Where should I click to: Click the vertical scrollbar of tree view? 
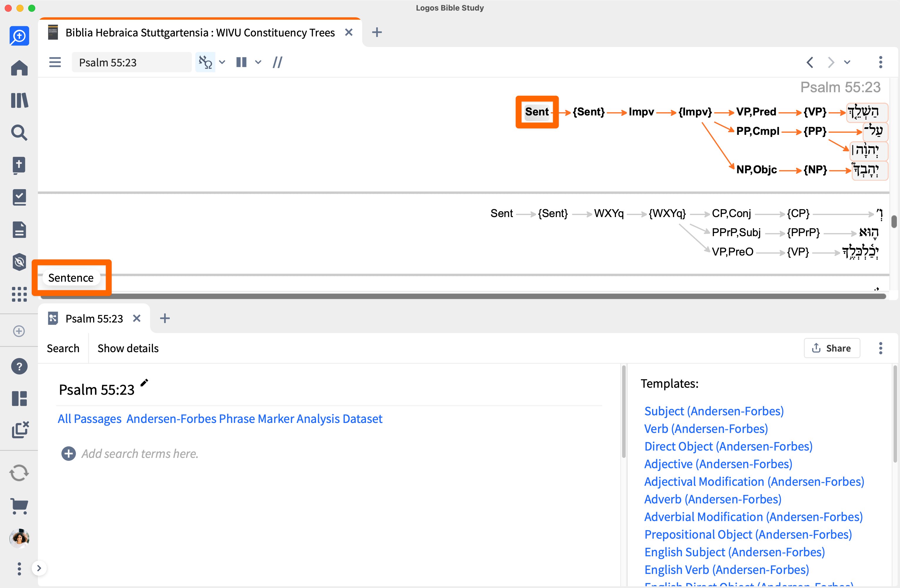coord(894,221)
